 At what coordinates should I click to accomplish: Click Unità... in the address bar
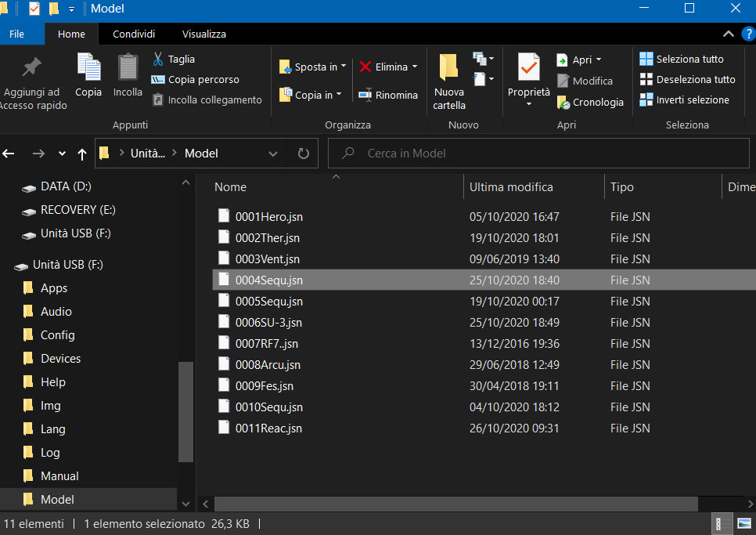[148, 154]
